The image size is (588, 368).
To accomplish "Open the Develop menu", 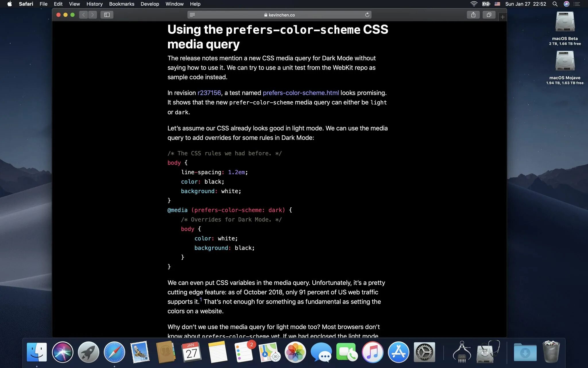I will [x=150, y=4].
